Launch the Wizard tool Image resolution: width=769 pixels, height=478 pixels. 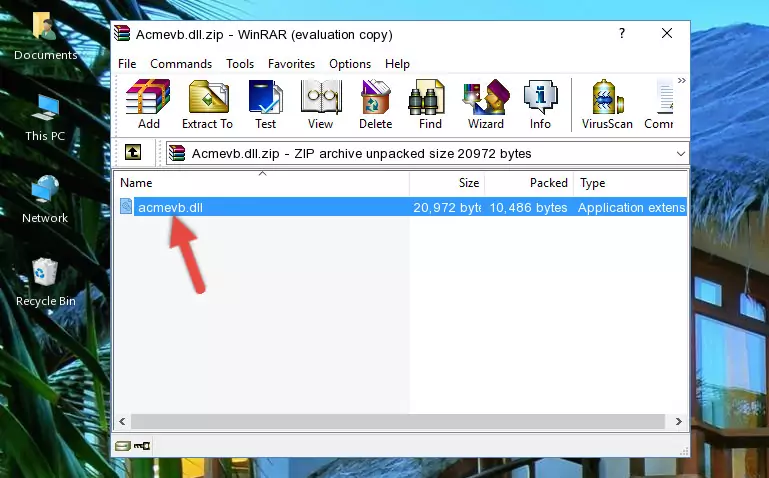pyautogui.click(x=486, y=104)
